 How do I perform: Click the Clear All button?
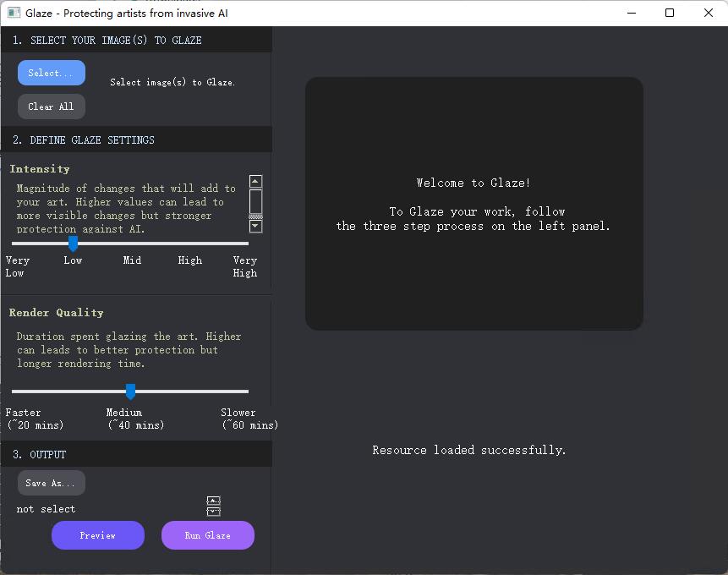[x=52, y=107]
